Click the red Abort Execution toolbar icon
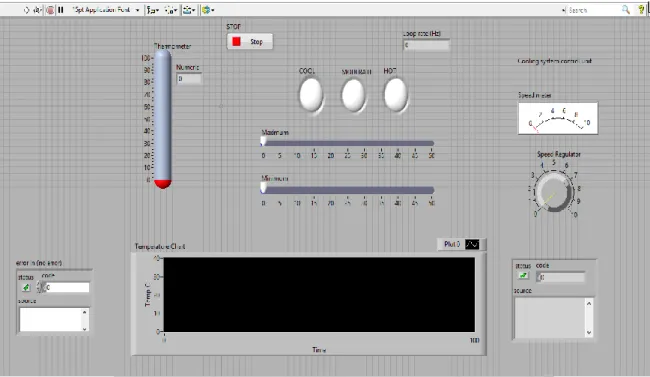Screen dimensions: 650x377 click(x=50, y=10)
